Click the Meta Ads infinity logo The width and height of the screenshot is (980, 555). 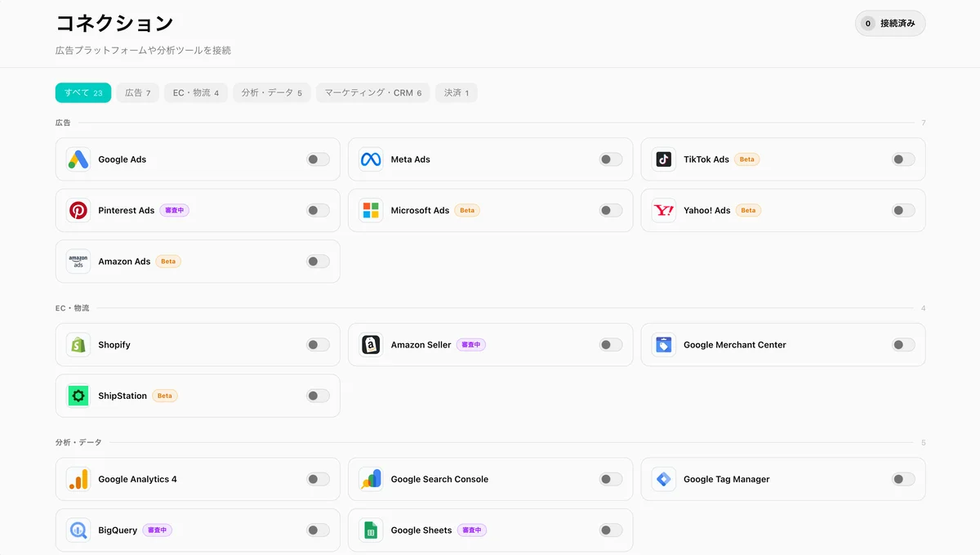[x=371, y=159]
